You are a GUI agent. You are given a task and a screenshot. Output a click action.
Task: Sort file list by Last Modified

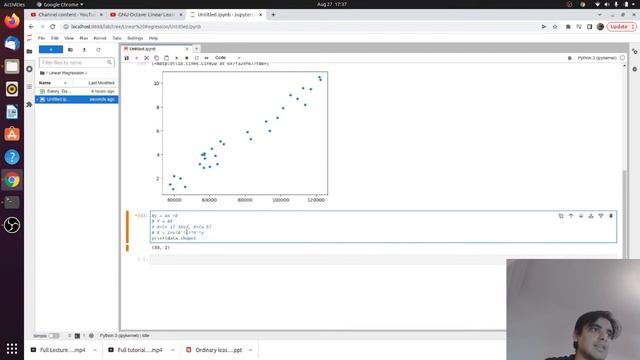(101, 83)
